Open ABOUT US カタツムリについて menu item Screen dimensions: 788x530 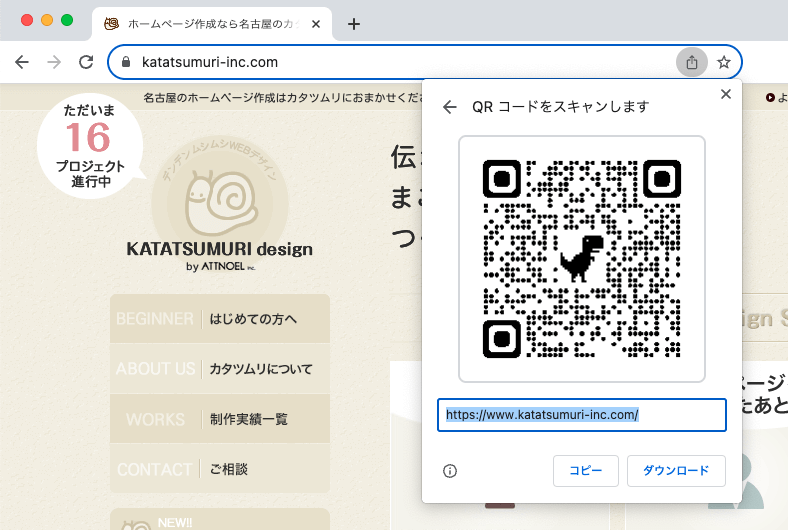point(220,369)
